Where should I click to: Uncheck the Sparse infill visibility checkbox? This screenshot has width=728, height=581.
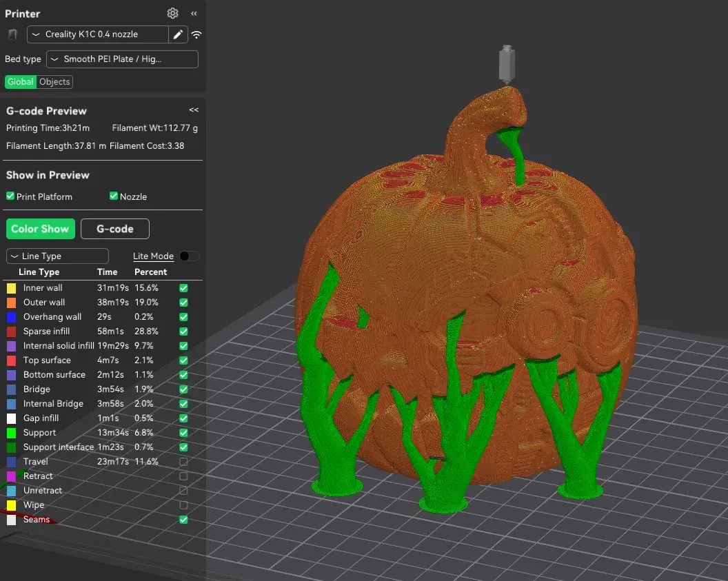pos(183,331)
